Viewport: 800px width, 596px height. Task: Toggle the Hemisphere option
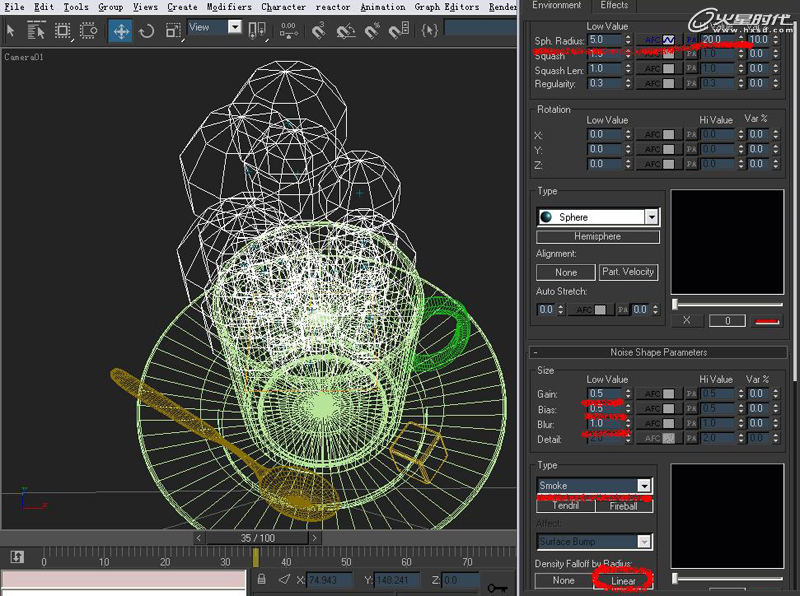point(597,236)
